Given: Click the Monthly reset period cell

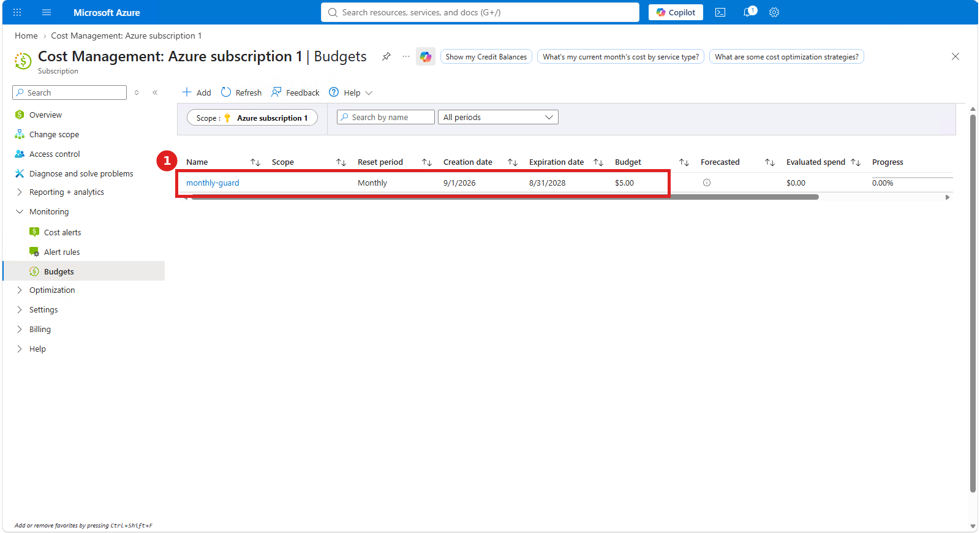Looking at the screenshot, I should (x=372, y=183).
